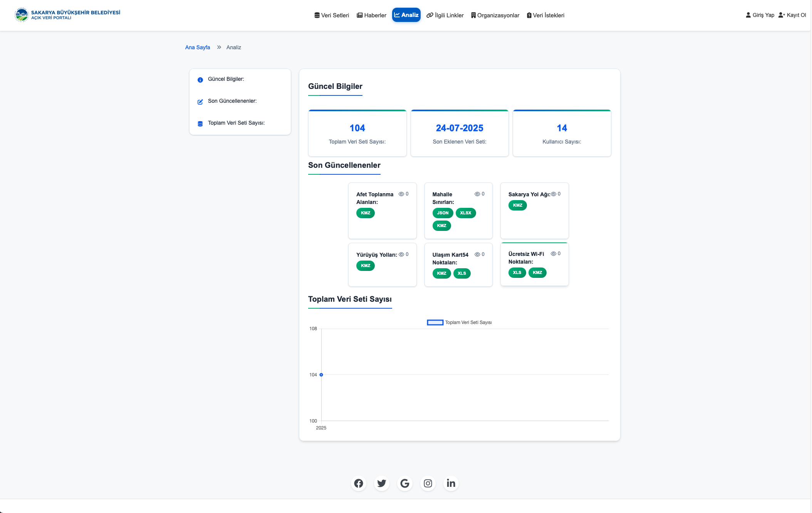
Task: Open the Organizasyonlar menu item
Action: (x=495, y=15)
